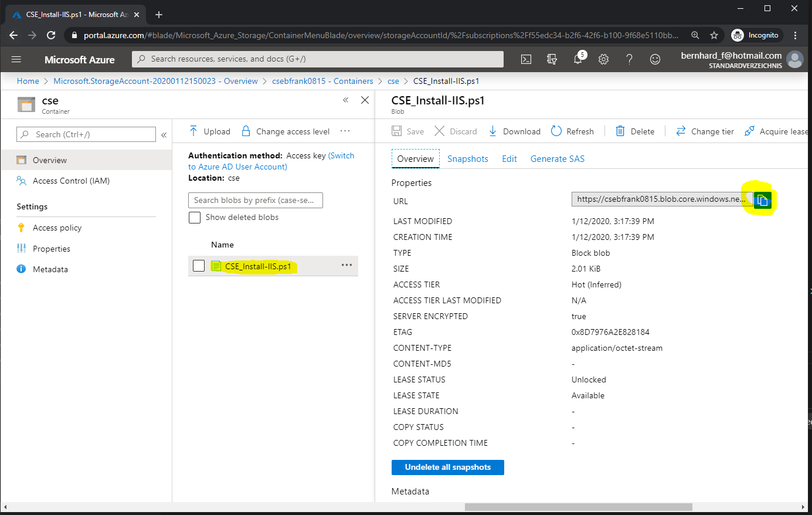Open the Edit tab for the blob
The image size is (812, 515).
point(509,158)
